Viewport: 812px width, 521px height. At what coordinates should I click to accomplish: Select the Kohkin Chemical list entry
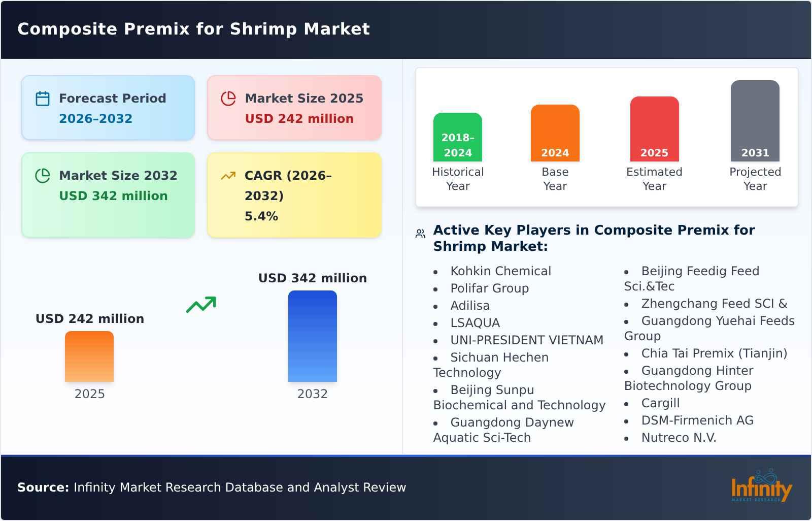(x=500, y=271)
